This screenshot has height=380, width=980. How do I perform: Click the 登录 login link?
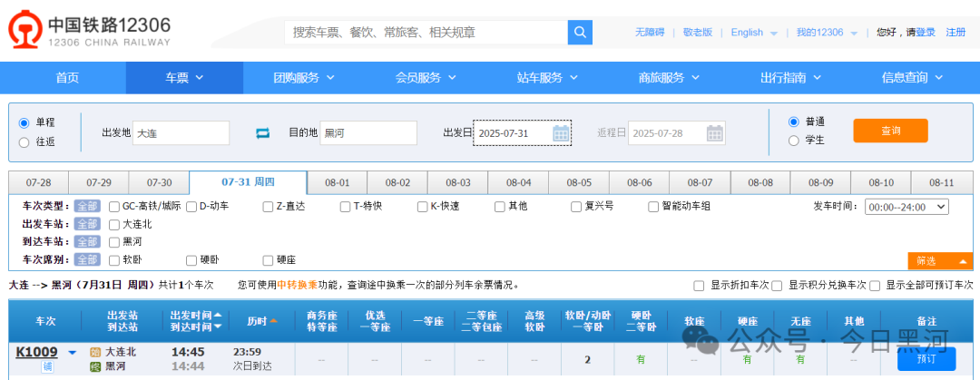926,33
